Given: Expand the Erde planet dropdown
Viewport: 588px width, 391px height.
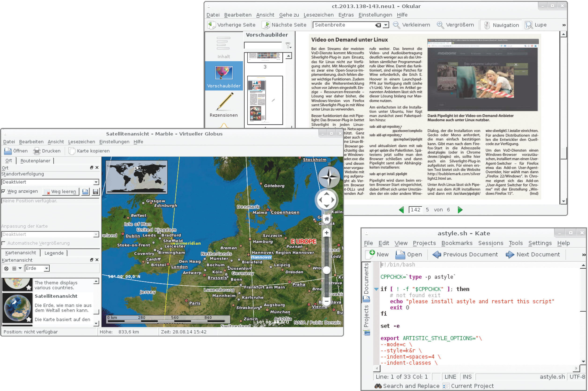Looking at the screenshot, I should [46, 268].
